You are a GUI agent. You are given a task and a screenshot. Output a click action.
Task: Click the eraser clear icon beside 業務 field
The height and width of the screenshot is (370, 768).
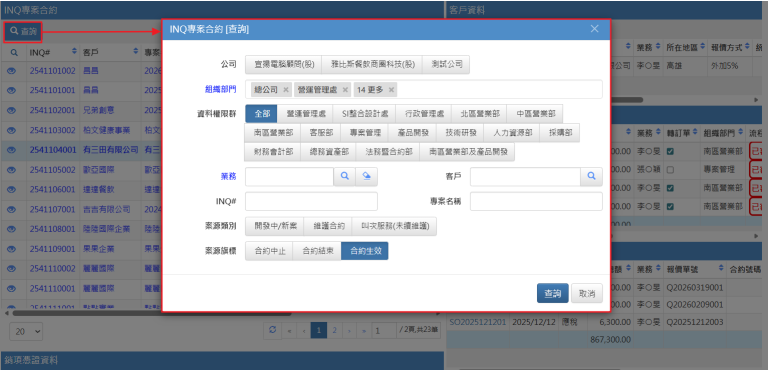[366, 176]
